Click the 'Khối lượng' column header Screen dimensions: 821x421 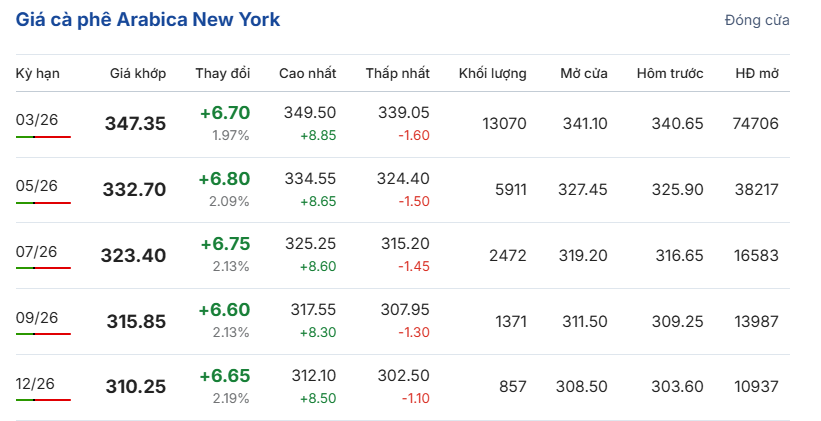[492, 74]
